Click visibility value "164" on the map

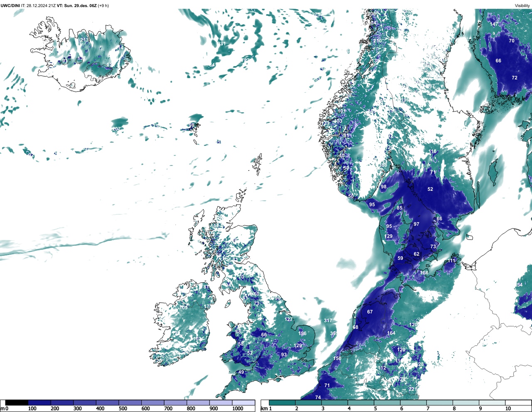391,333
